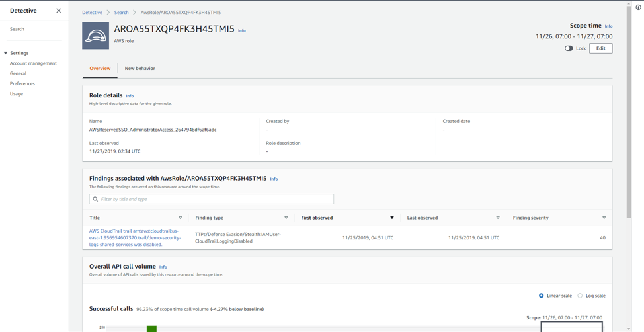The width and height of the screenshot is (644, 332).
Task: Click the '11/27/2019, 02:34 UTC' last observed value
Action: [114, 151]
